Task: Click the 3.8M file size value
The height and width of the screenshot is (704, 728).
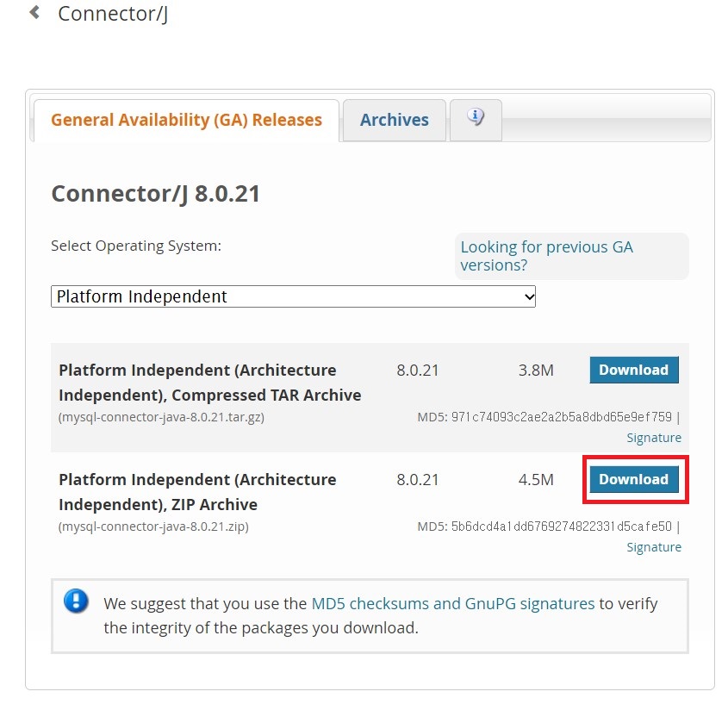Action: (536, 371)
